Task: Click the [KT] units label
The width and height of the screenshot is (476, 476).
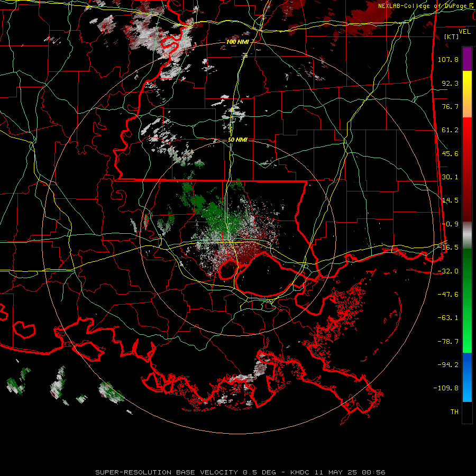Action: coord(452,36)
